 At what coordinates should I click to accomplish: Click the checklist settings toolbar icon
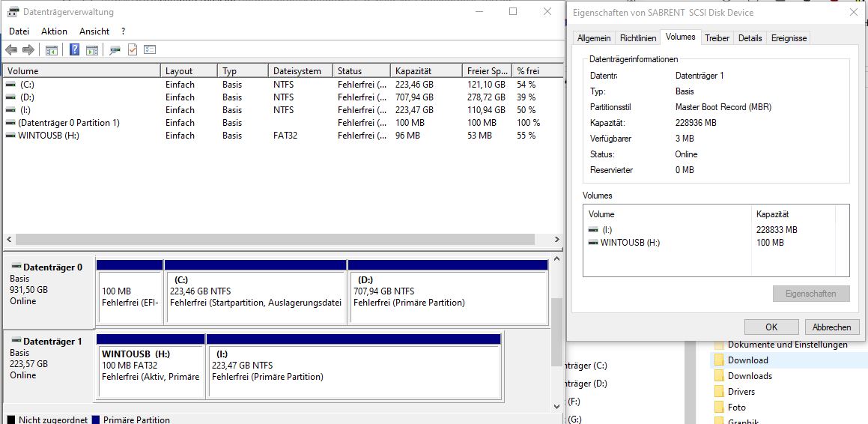(x=150, y=50)
